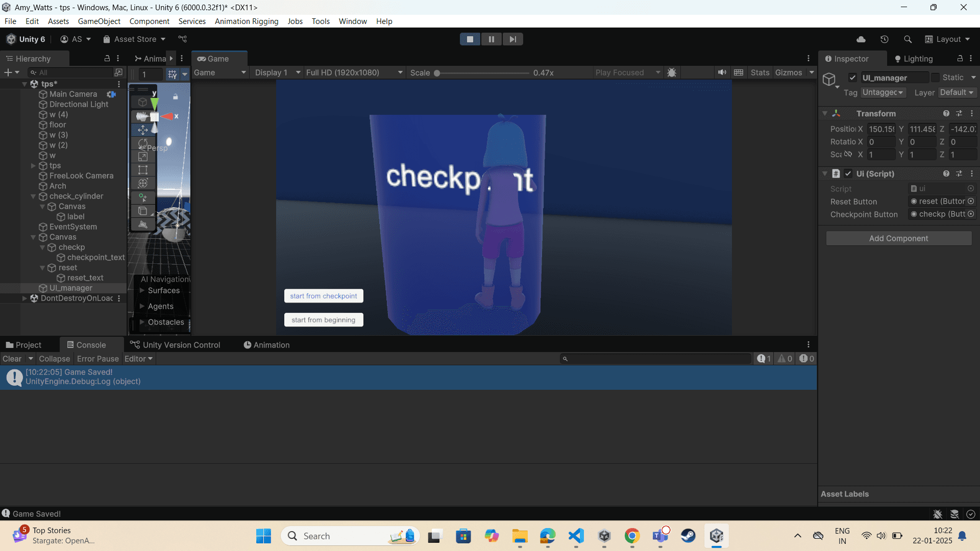Stop play mode with the Play button
980x551 pixels.
(470, 39)
